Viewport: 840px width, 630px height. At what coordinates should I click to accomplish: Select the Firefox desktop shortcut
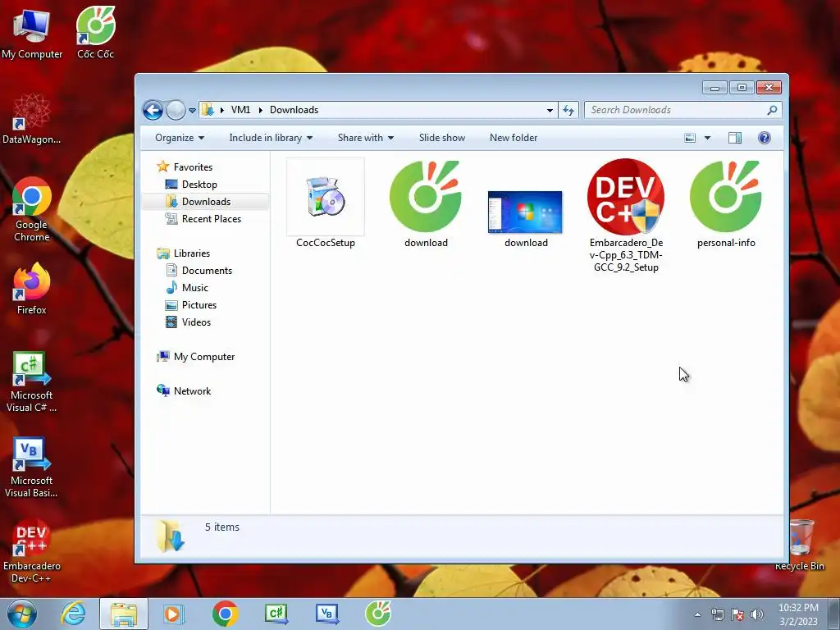point(32,288)
